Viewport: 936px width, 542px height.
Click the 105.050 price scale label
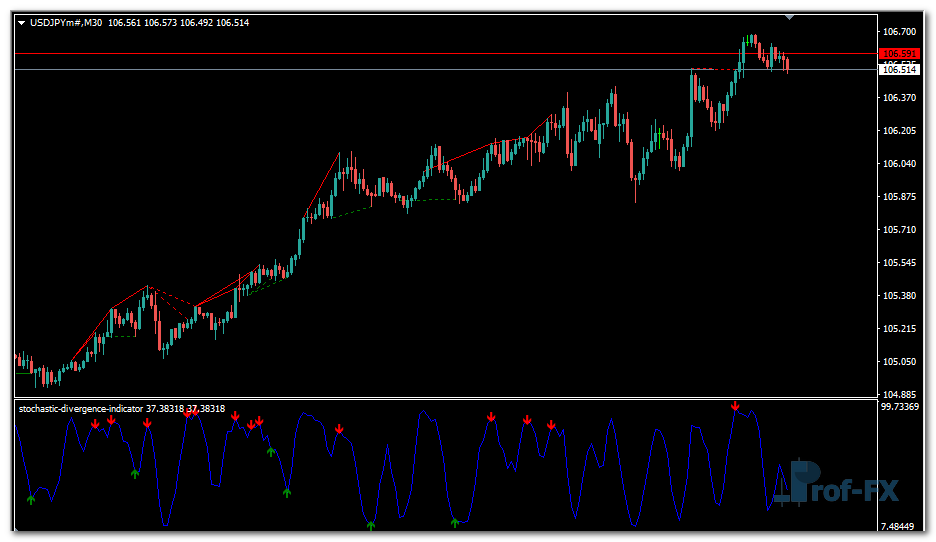[x=899, y=362]
